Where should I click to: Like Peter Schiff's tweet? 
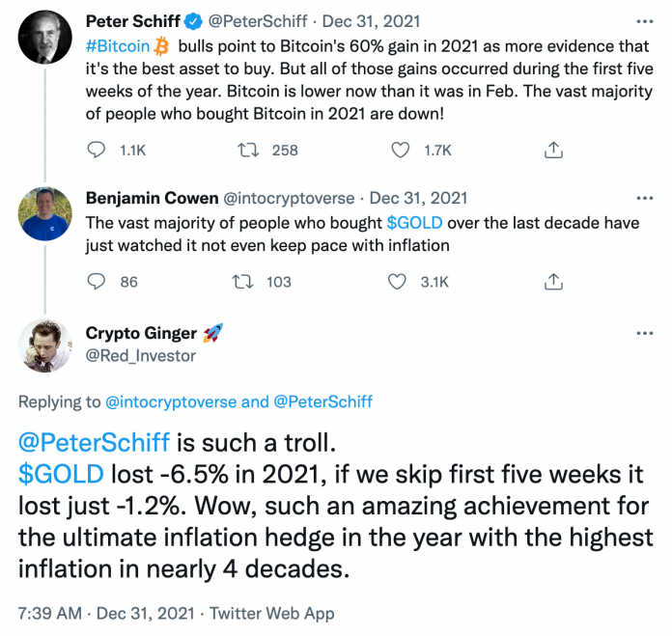(x=402, y=150)
